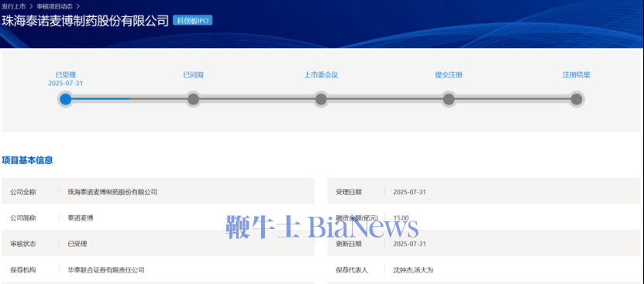Click the 提交注册 stage label
This screenshot has width=644, height=284.
(x=449, y=75)
